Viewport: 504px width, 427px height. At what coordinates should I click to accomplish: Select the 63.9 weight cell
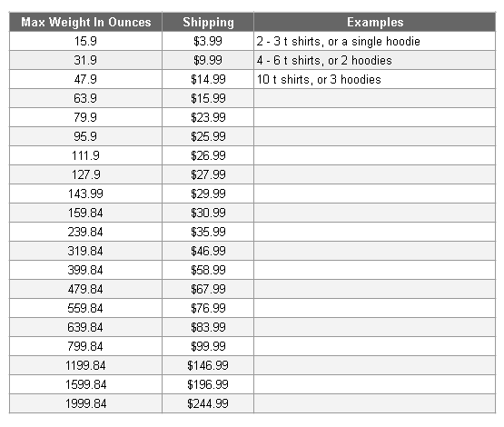click(x=86, y=98)
